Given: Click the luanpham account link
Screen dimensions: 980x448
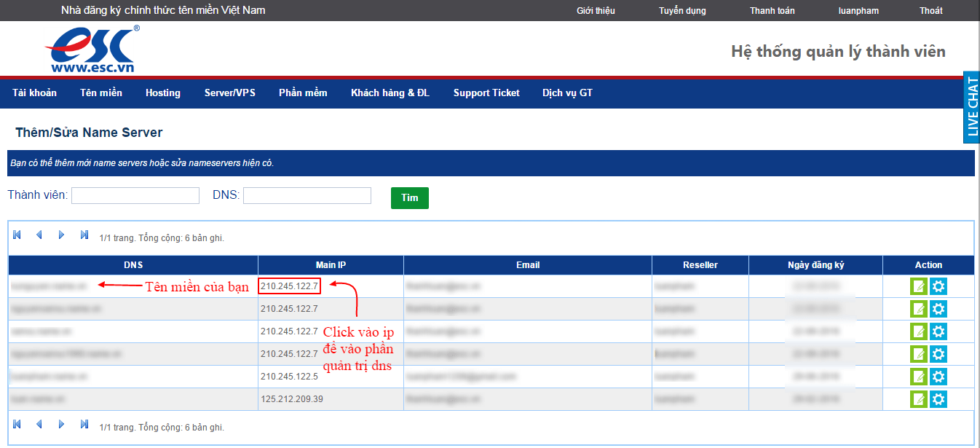Looking at the screenshot, I should pos(858,11).
